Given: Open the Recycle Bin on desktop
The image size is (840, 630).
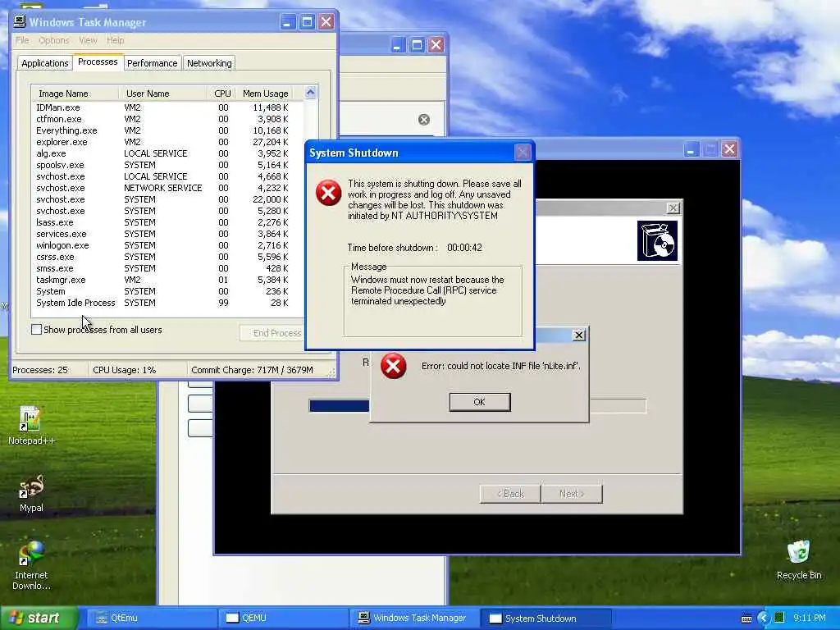Looking at the screenshot, I should coord(799,559).
